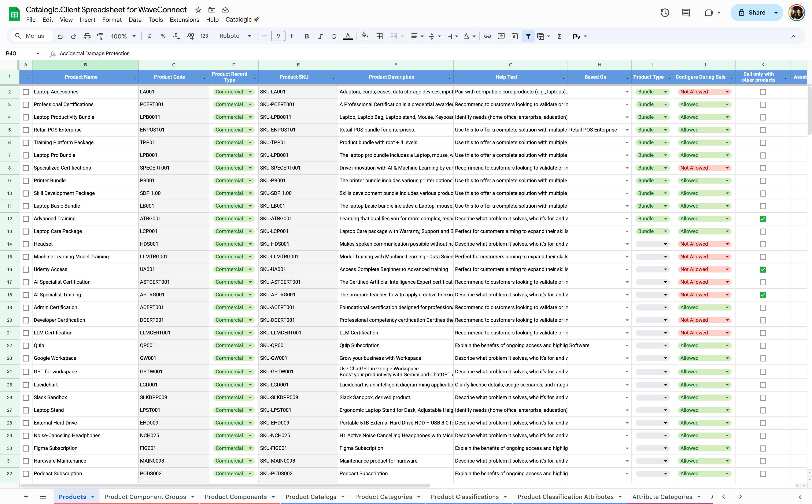Check the Laptop Accessories row checkbox
This screenshot has width=812, height=504.
[26, 92]
